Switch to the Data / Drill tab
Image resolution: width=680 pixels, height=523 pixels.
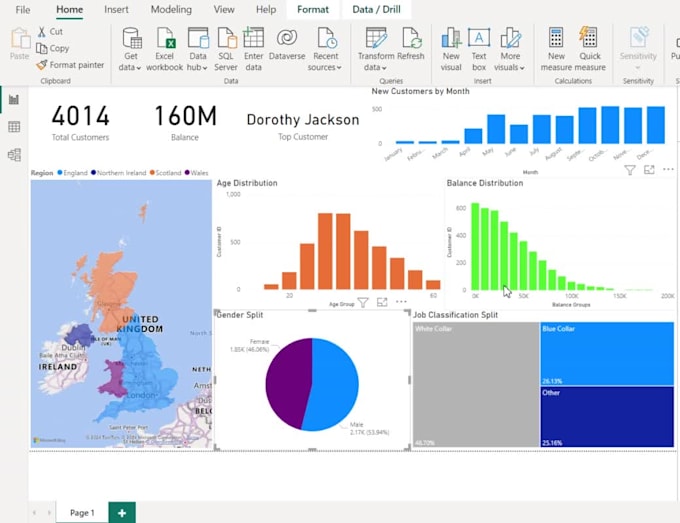click(378, 9)
